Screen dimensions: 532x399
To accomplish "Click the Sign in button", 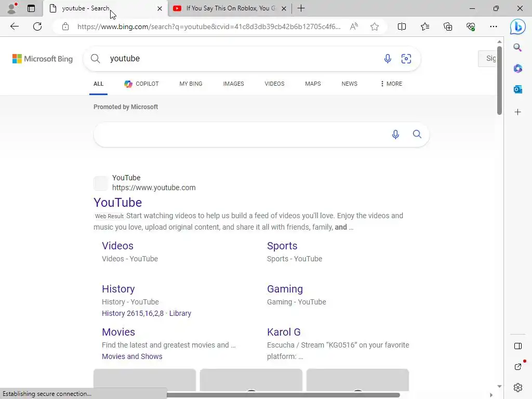I will point(487,58).
